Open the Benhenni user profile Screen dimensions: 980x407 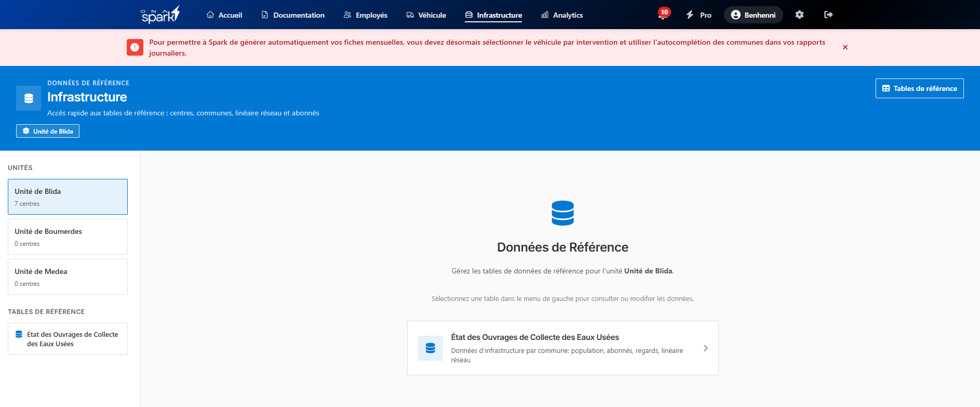pyautogui.click(x=753, y=15)
